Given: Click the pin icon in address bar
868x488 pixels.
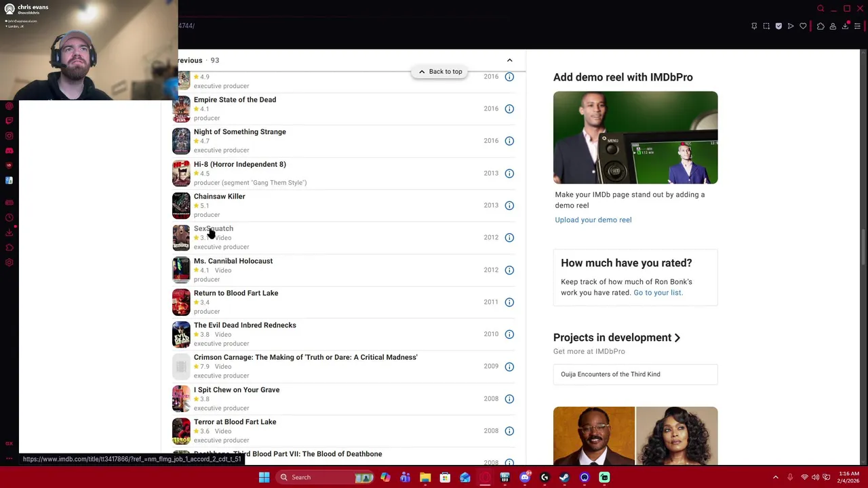Looking at the screenshot, I should coord(754,26).
